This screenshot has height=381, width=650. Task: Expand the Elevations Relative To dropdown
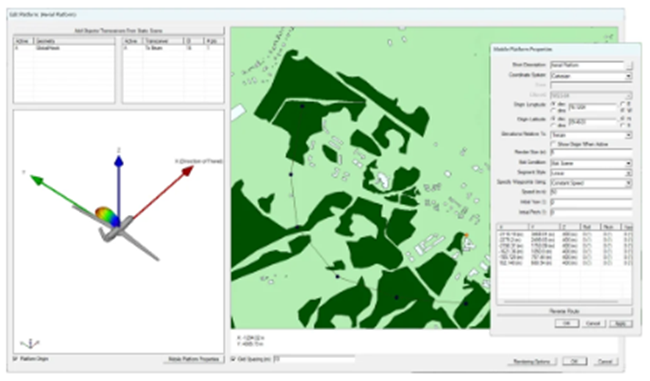(x=591, y=135)
